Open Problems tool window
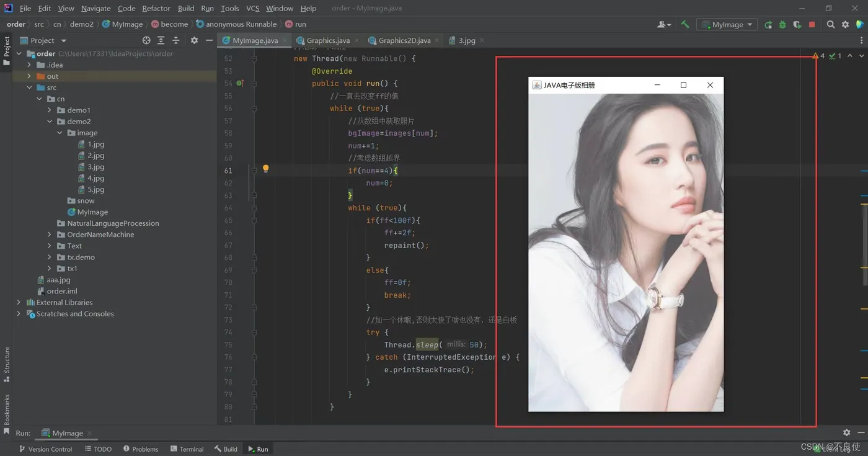The height and width of the screenshot is (456, 868). coord(141,449)
